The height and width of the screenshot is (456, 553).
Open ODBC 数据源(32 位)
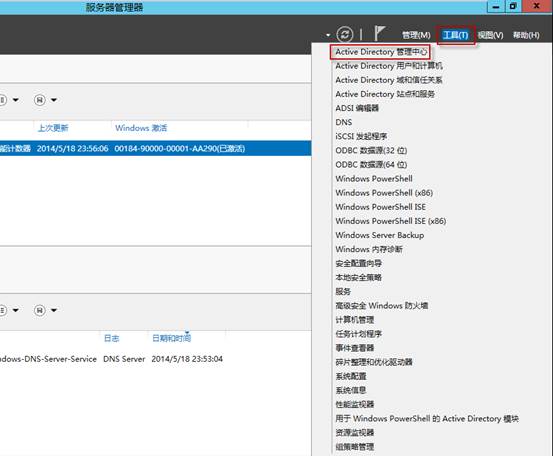tap(371, 150)
